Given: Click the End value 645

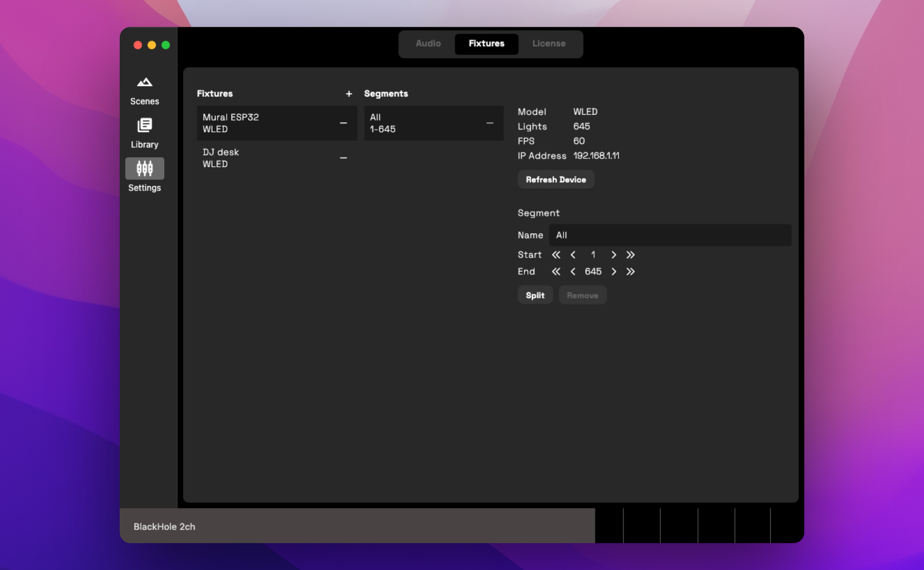Looking at the screenshot, I should tap(593, 272).
